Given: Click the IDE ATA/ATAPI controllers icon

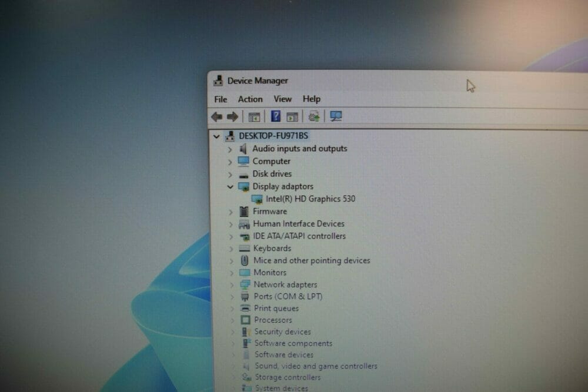Looking at the screenshot, I should pyautogui.click(x=245, y=237).
